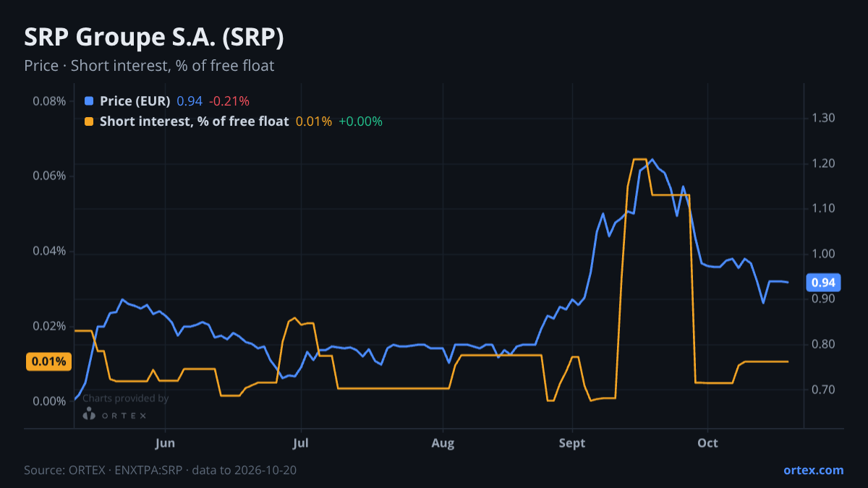Click the orange 0.01% axis tag
868x488 pixels.
(x=49, y=361)
